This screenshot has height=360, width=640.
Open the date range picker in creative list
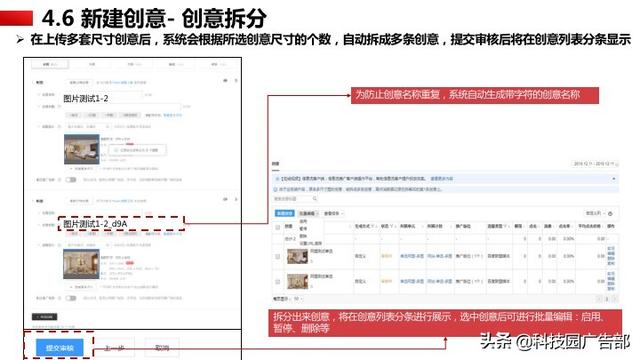click(595, 164)
